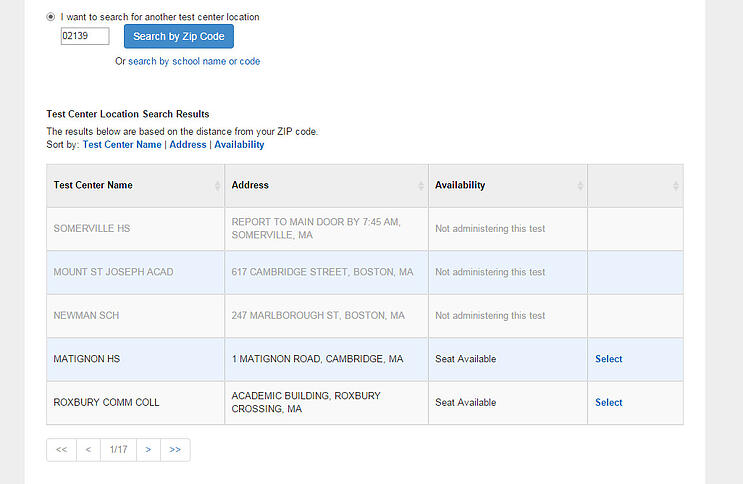Sort results by Test Center Name link

click(122, 145)
